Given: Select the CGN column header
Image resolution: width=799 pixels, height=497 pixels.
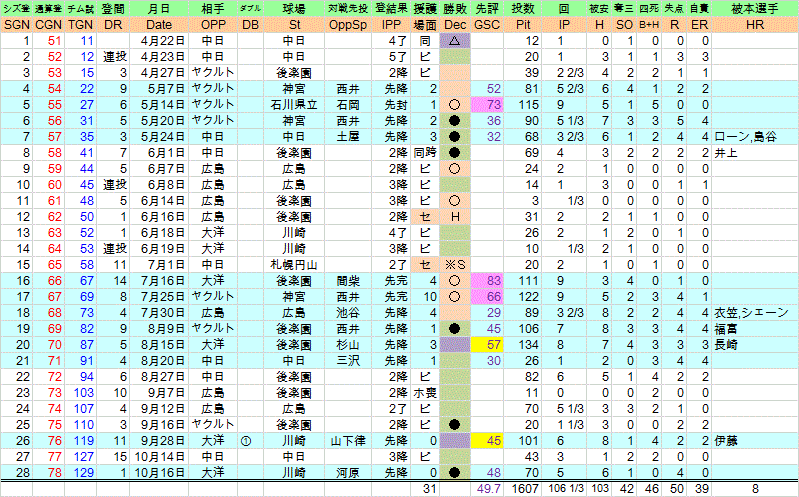Looking at the screenshot, I should [48, 24].
